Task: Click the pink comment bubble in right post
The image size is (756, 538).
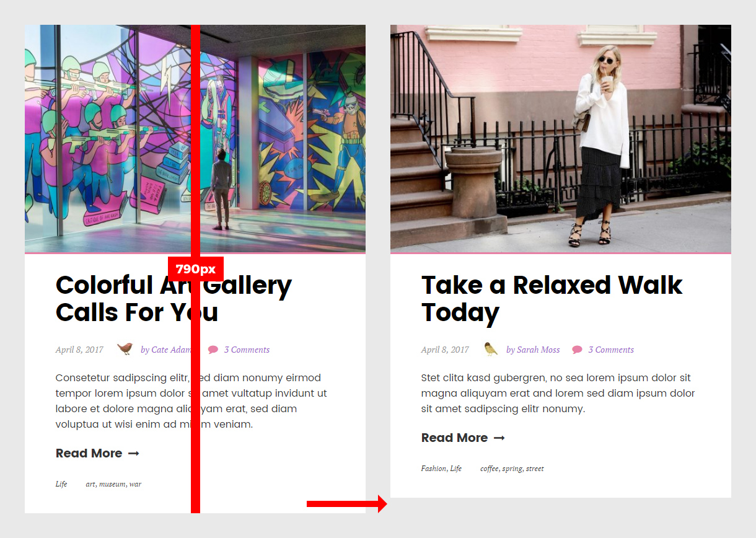Action: 577,350
